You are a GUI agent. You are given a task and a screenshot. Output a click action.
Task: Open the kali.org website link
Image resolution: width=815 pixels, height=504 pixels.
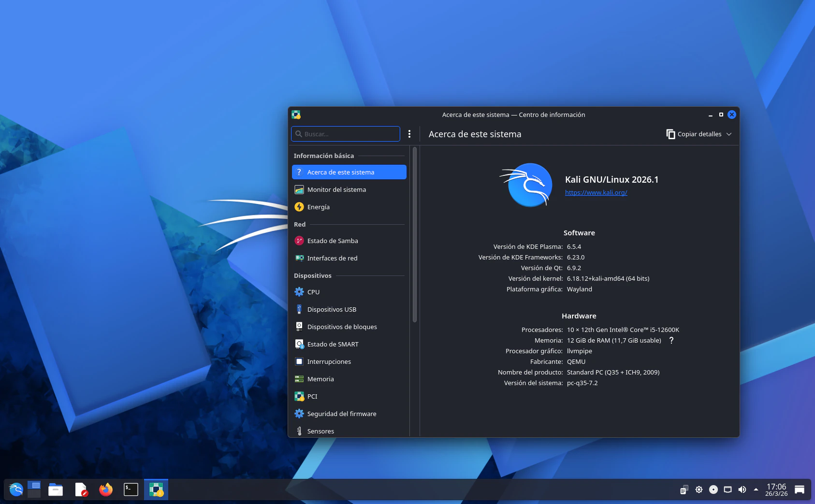596,192
